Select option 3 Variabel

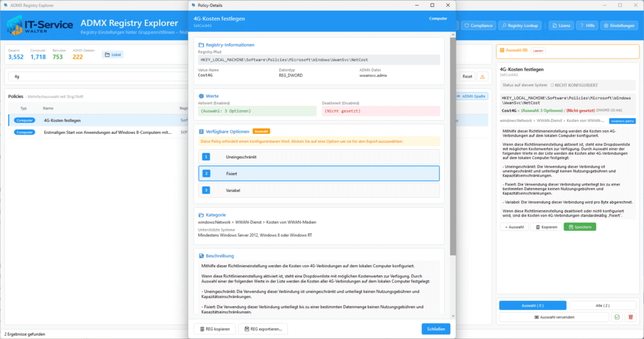(x=319, y=190)
